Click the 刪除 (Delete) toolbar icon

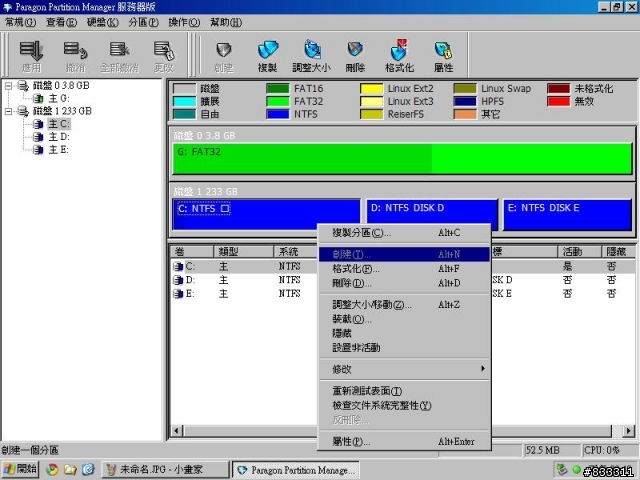tap(355, 50)
